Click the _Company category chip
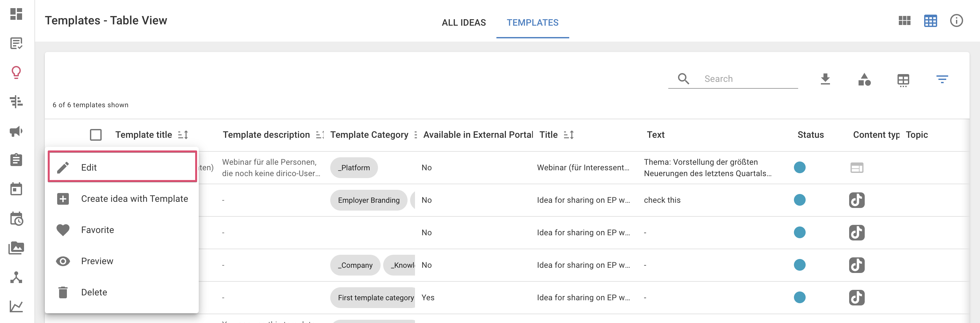The image size is (980, 323). tap(355, 265)
